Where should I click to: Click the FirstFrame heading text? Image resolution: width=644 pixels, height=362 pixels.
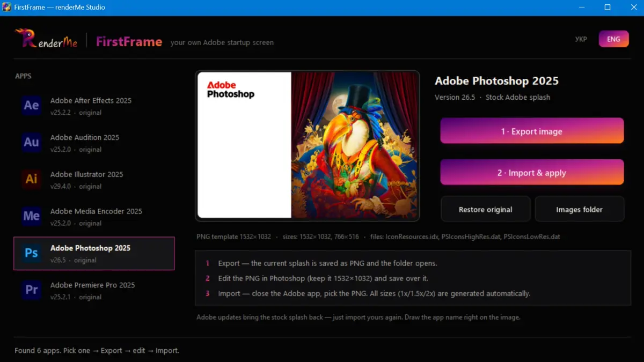point(129,41)
